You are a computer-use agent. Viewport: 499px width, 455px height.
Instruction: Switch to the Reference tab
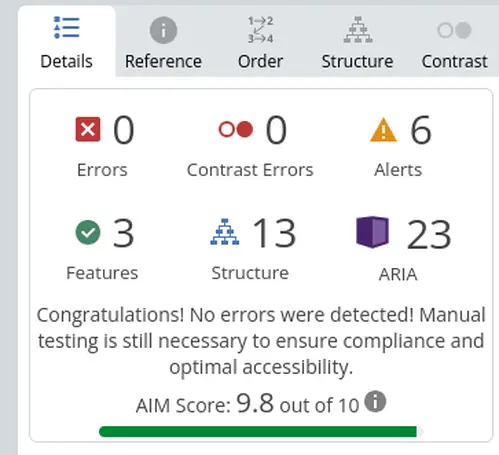pos(163,42)
